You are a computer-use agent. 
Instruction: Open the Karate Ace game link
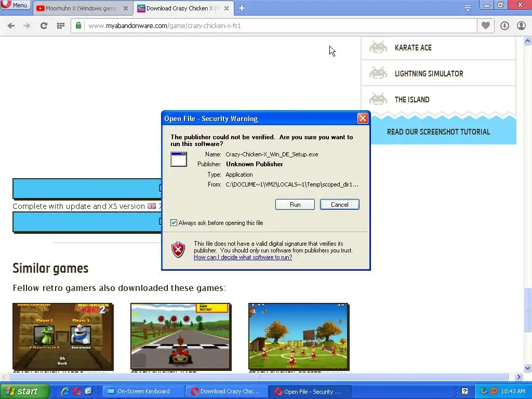413,48
